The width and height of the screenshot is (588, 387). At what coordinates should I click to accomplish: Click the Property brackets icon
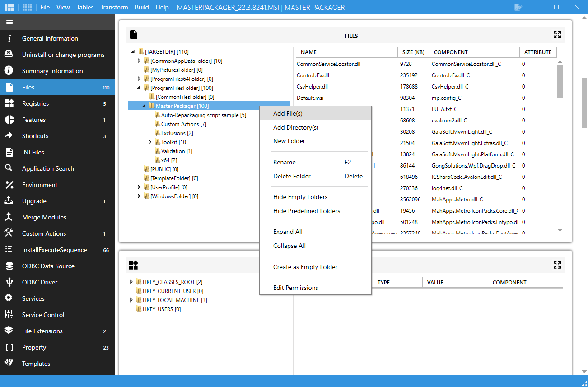(9, 347)
